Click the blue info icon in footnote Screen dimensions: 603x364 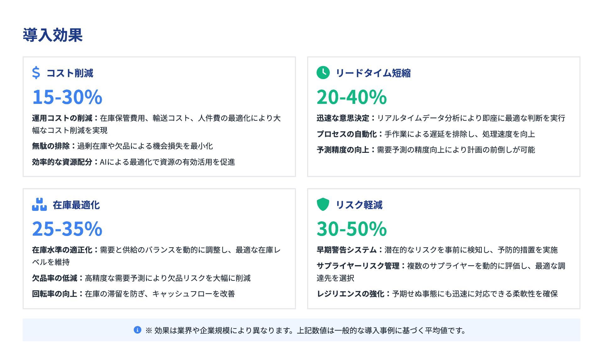click(x=137, y=330)
